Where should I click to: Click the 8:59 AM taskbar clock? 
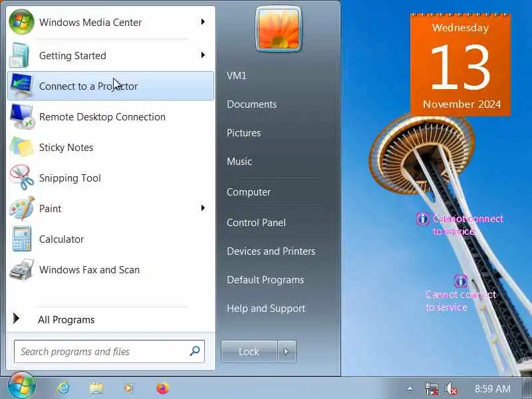click(492, 388)
